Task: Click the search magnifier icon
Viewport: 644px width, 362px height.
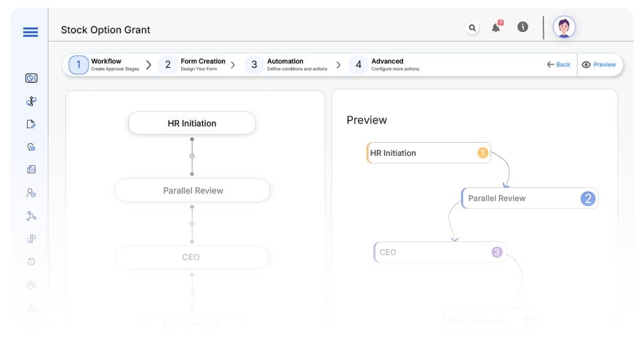Action: (x=472, y=28)
